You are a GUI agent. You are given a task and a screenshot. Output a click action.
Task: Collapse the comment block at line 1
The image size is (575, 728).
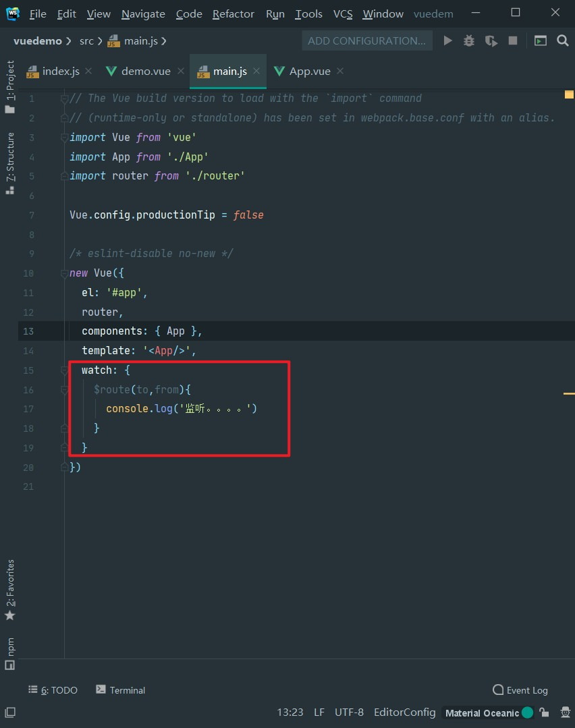tap(65, 99)
